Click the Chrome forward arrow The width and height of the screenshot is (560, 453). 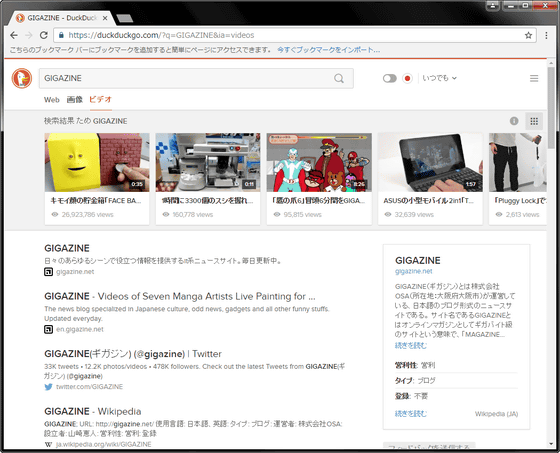click(29, 35)
